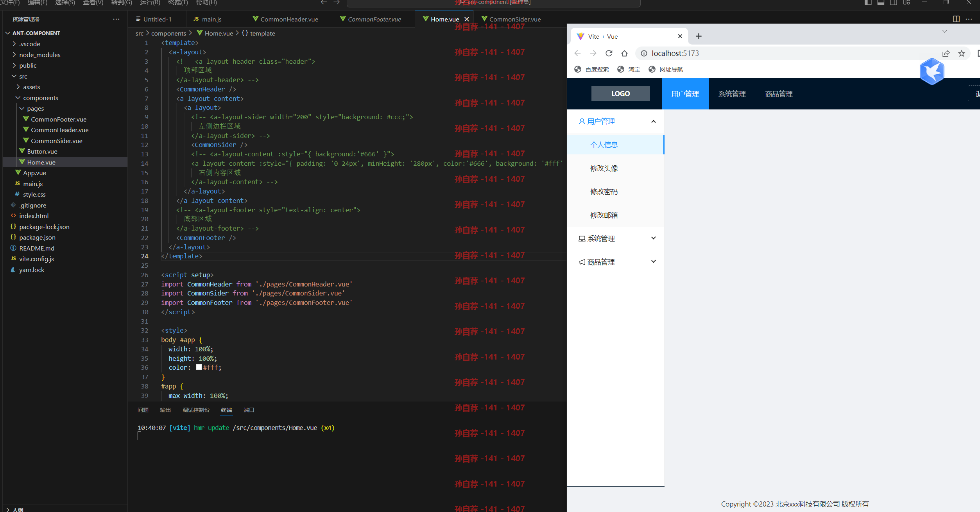Open 运行(R) menu in menu bar
This screenshot has height=512, width=980.
[150, 3]
